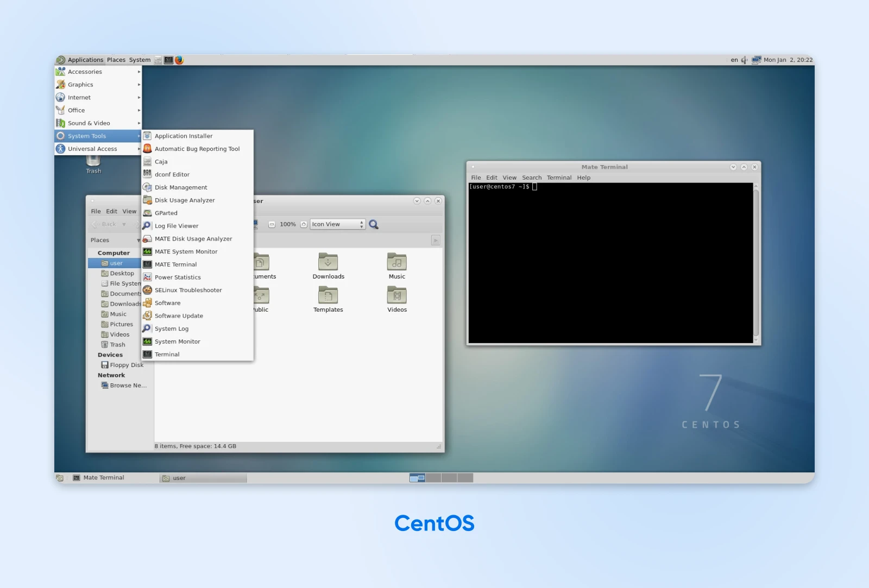Click the search magnifier in file manager
The width and height of the screenshot is (869, 588).
(x=374, y=224)
